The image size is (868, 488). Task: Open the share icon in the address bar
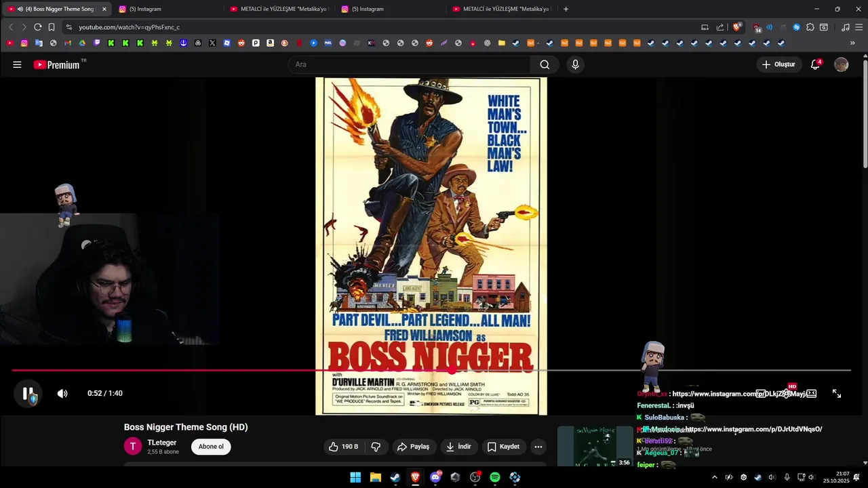click(x=720, y=27)
